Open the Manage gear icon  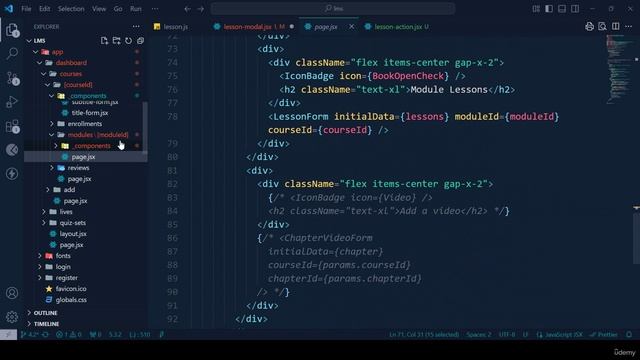(x=12, y=316)
